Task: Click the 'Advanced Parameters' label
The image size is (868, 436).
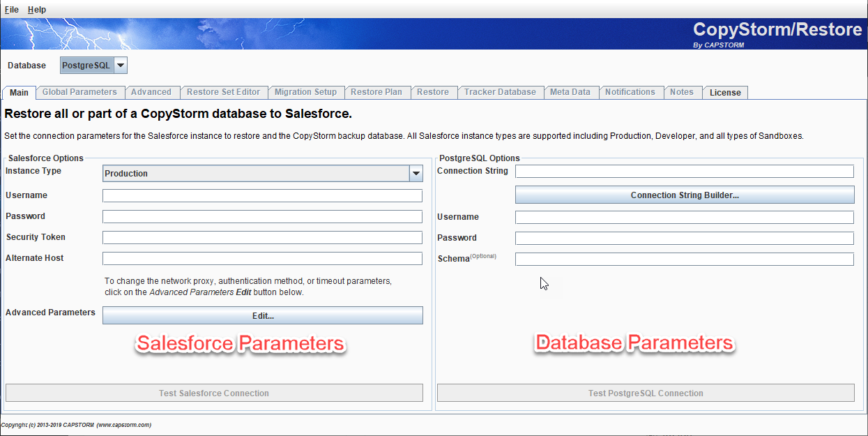Action: click(x=50, y=313)
